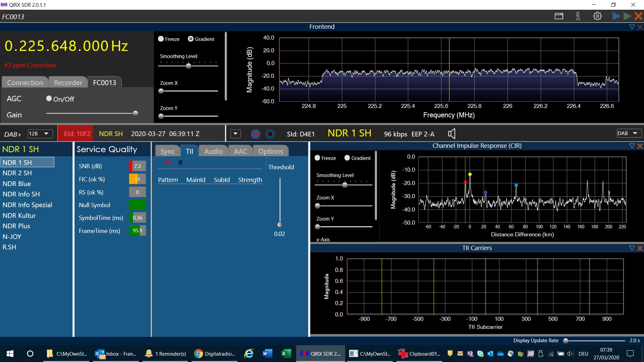Select NDR Kultur service
Image resolution: width=644 pixels, height=362 pixels.
19,216
